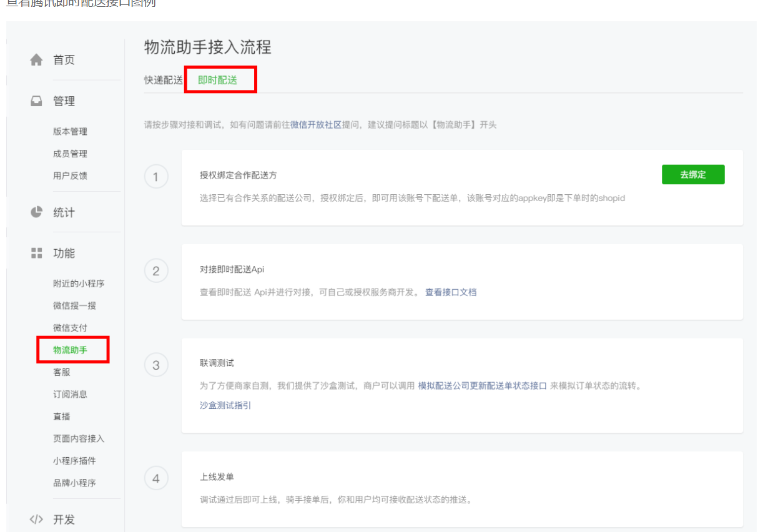Follow the 模拟配送公司更新配送单状态接口 link
This screenshot has height=532, width=758.
(x=482, y=386)
